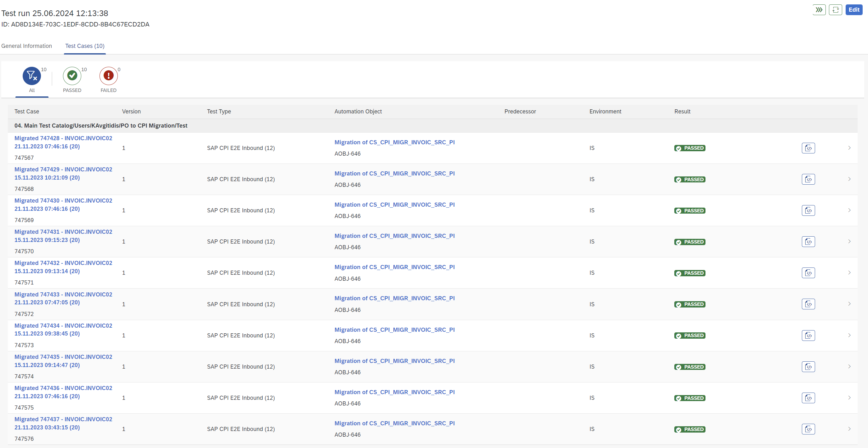Click the All filter icon

pyautogui.click(x=32, y=76)
